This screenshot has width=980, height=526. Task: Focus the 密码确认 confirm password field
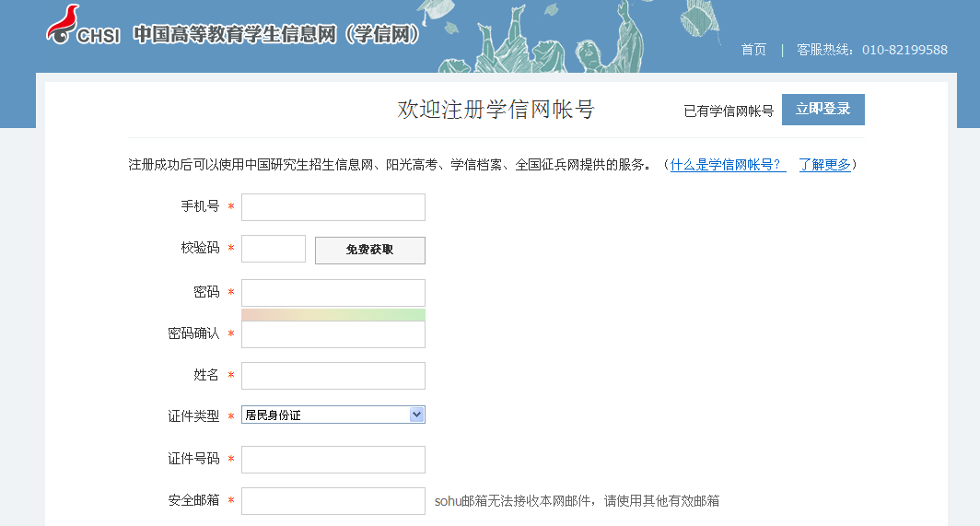pyautogui.click(x=332, y=334)
